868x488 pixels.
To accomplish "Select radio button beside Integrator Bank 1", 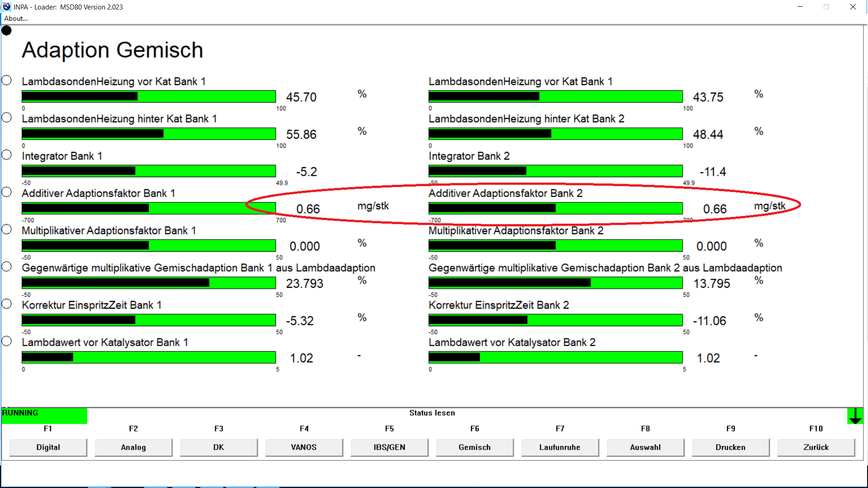I will [6, 155].
